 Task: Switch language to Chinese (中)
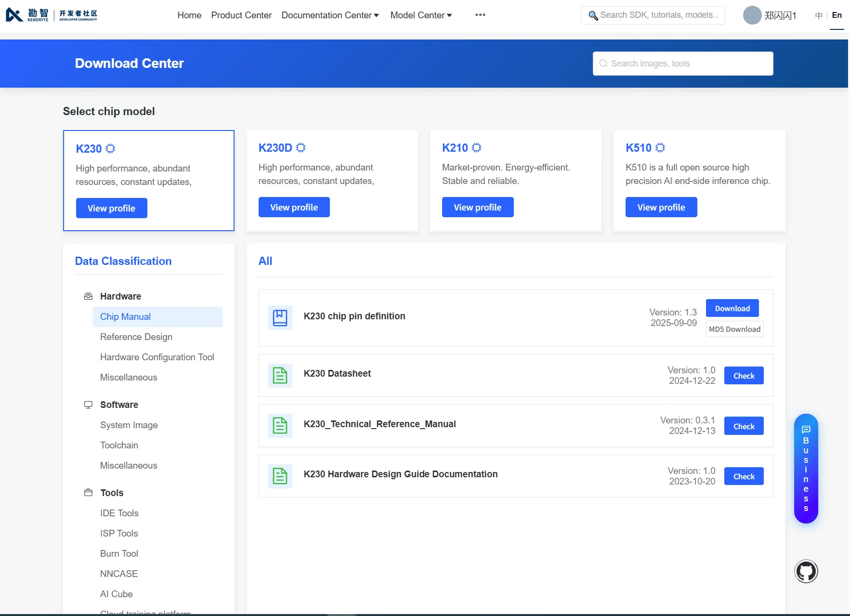[819, 15]
